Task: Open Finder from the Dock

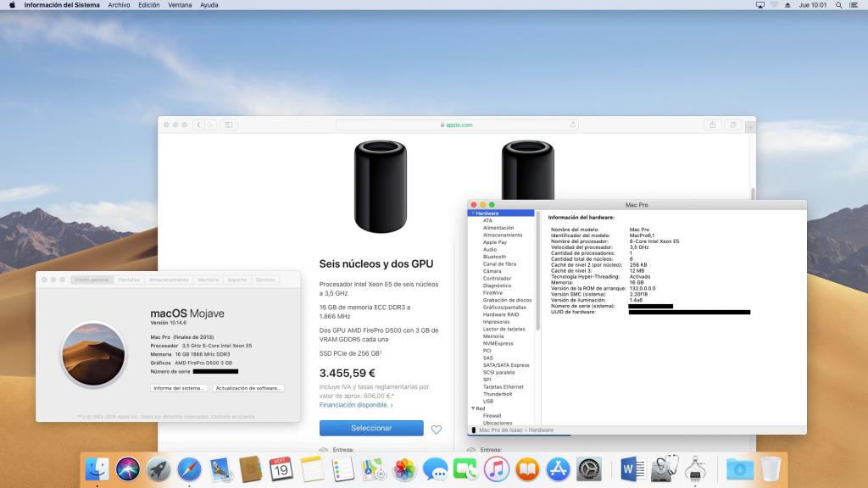Action: point(97,469)
